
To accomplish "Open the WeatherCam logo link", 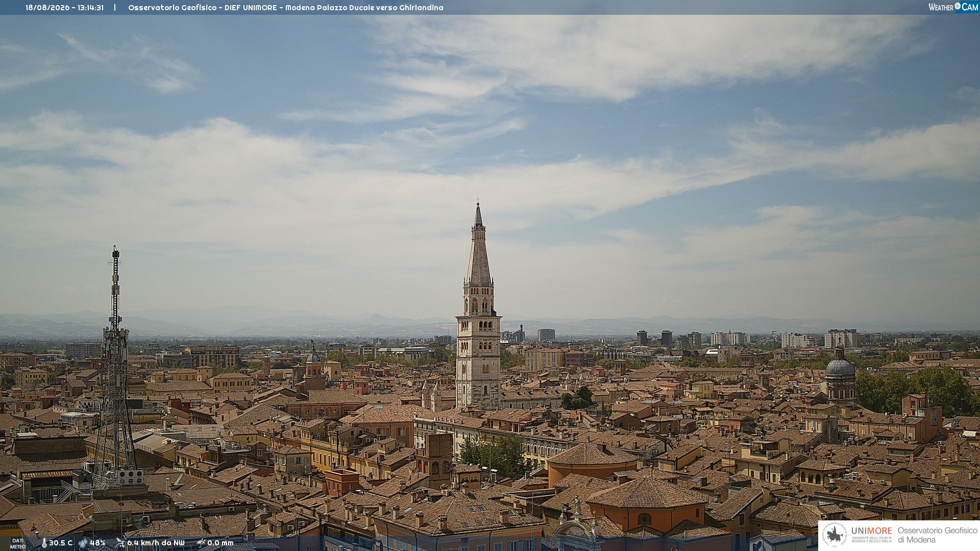I will [x=953, y=7].
